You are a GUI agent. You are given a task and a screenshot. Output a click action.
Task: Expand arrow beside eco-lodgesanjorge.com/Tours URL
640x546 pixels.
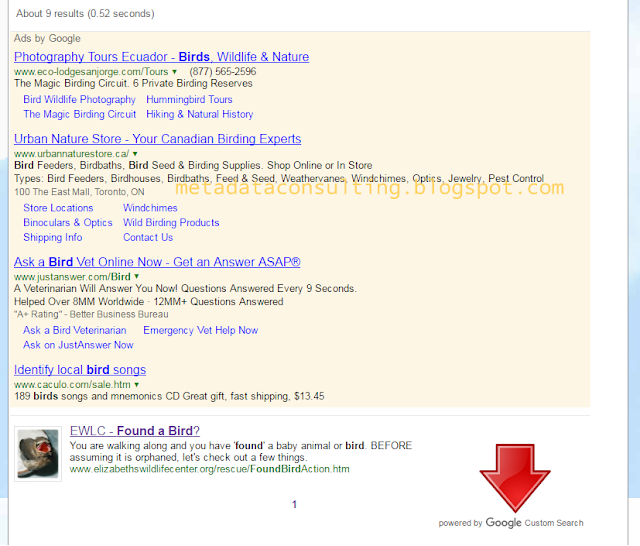[175, 72]
